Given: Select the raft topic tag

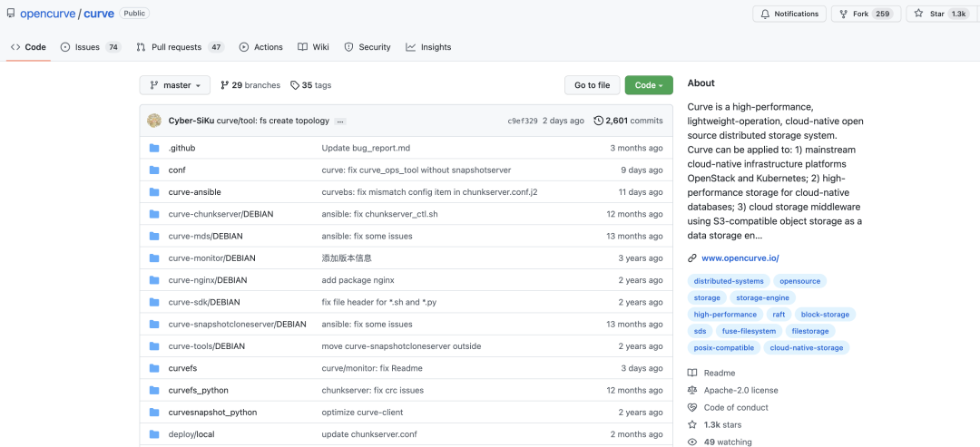Looking at the screenshot, I should 779,315.
